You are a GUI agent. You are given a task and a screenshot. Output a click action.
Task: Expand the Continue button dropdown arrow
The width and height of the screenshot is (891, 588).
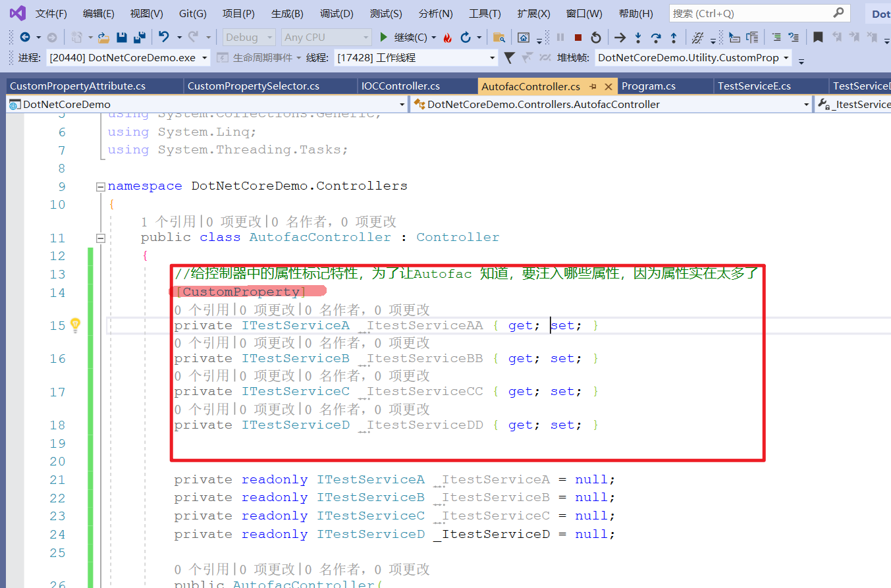[x=434, y=38]
